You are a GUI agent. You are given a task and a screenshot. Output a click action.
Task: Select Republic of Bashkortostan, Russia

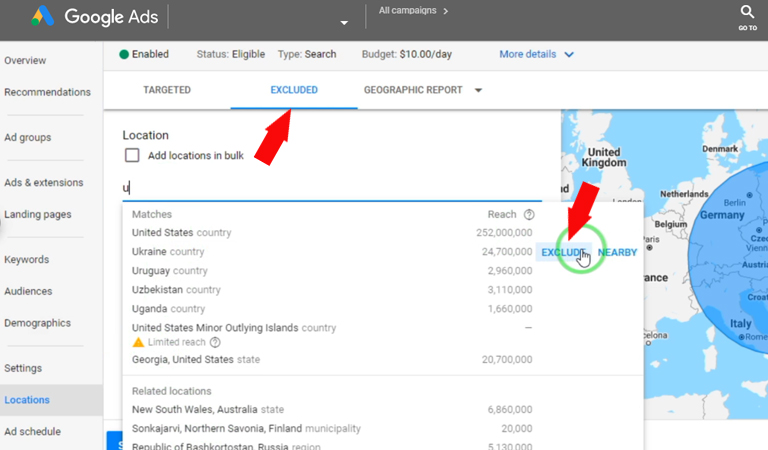coord(332,446)
